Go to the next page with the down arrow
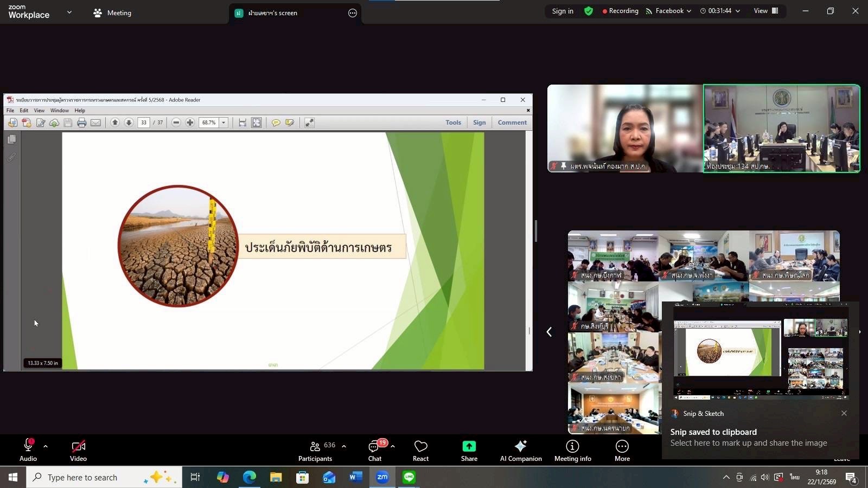 [129, 123]
